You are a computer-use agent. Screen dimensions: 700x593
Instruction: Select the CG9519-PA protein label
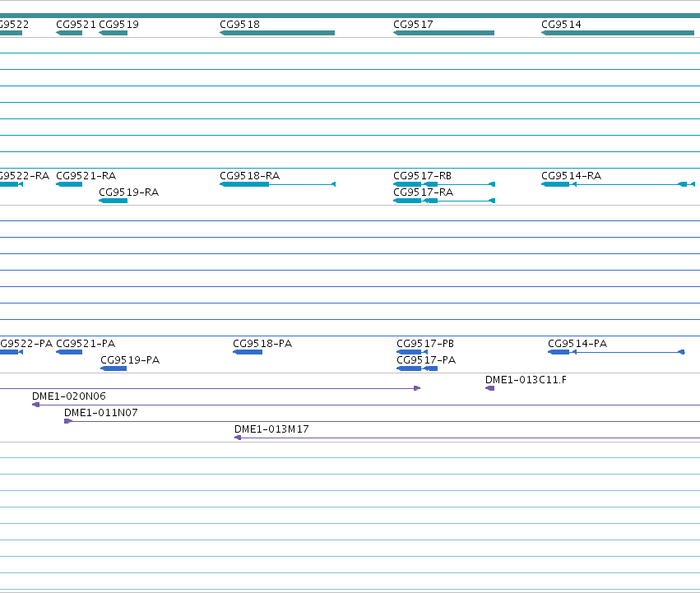pos(130,360)
